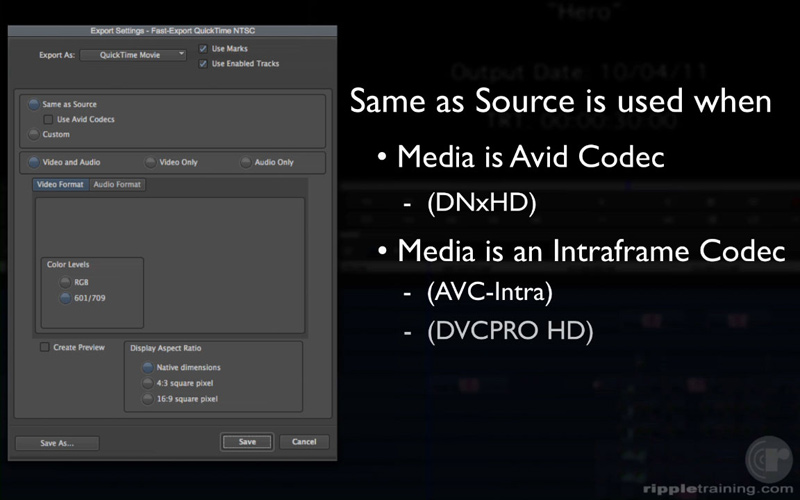Open the Export As QuickTime Movie dropdown

click(133, 55)
